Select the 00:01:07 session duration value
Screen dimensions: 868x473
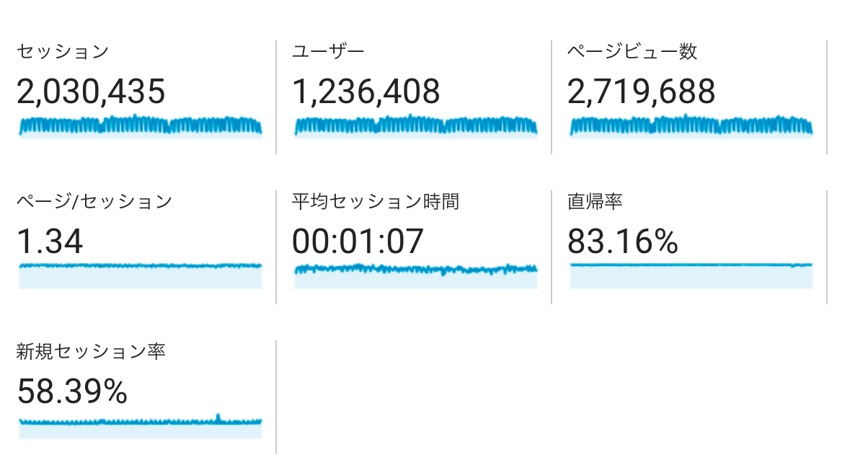click(x=358, y=242)
